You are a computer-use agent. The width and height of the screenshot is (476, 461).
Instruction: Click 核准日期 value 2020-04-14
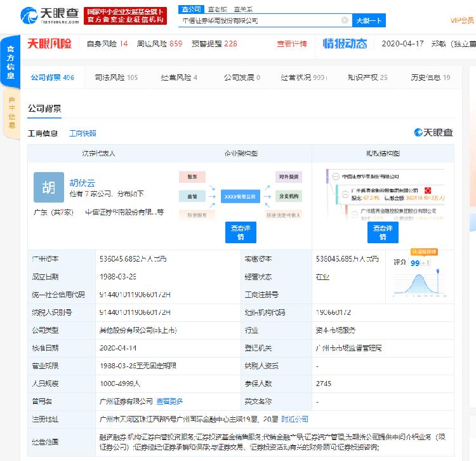pyautogui.click(x=118, y=348)
